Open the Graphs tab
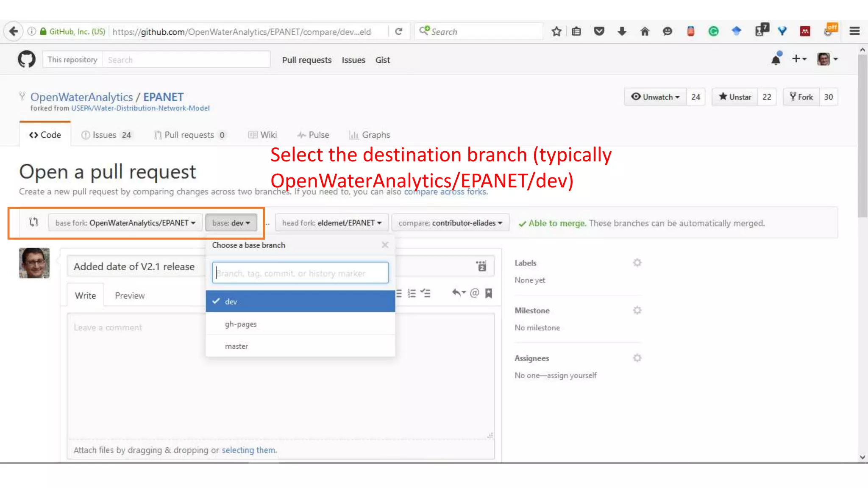868x488 pixels. pyautogui.click(x=369, y=135)
